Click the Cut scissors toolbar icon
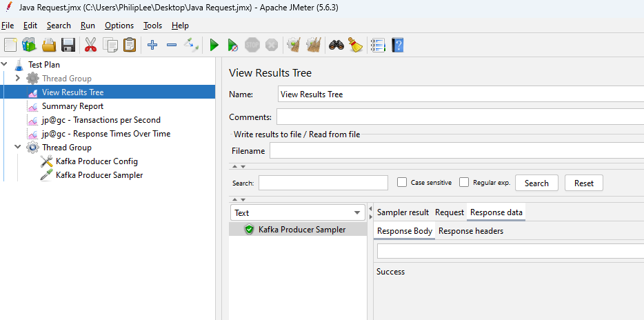The image size is (644, 320). 90,46
